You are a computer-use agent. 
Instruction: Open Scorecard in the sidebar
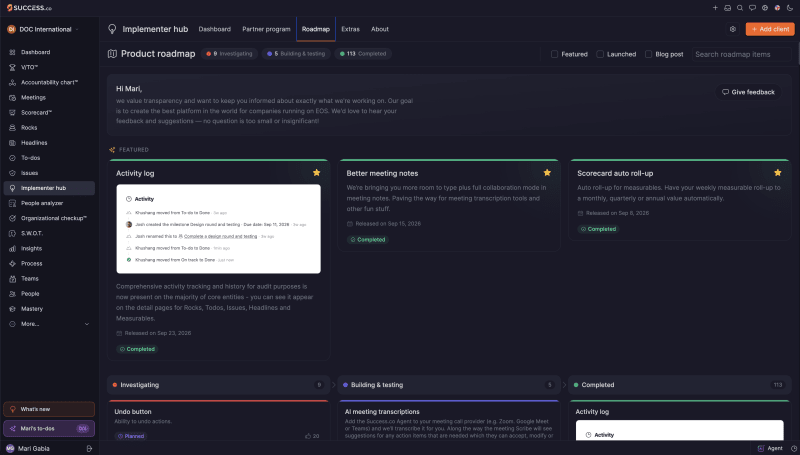49,112
